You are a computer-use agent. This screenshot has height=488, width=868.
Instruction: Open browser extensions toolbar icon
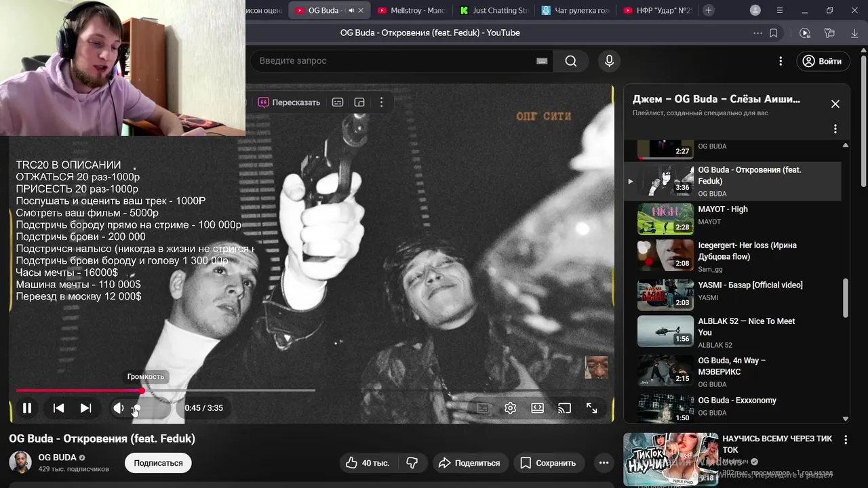(829, 33)
